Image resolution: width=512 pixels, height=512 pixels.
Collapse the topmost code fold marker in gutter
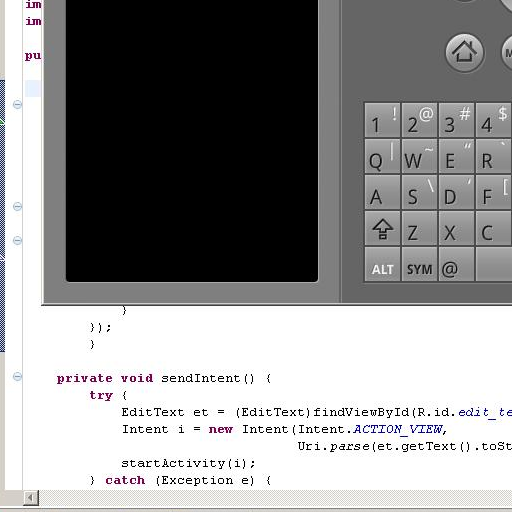coord(17,104)
